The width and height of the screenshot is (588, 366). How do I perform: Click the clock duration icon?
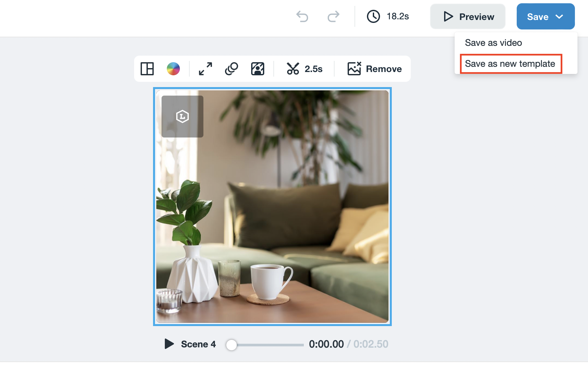tap(373, 16)
